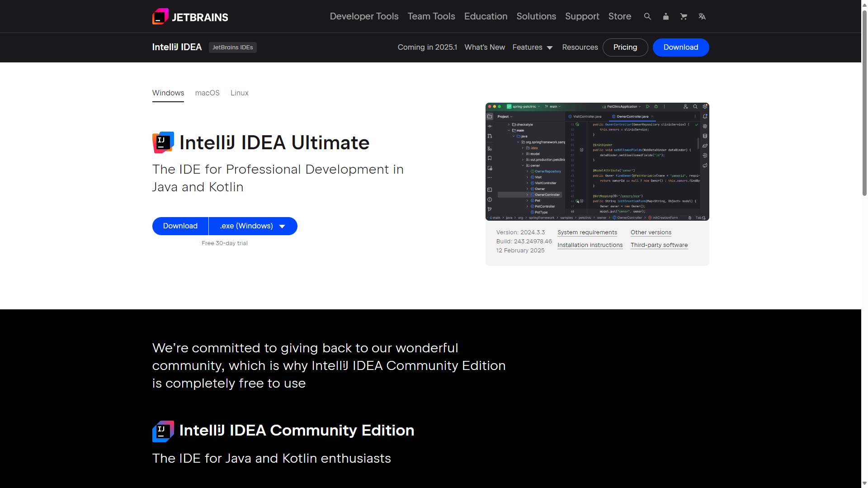Click the Version: 2024.3.3 text
The height and width of the screenshot is (488, 868).
(x=520, y=232)
